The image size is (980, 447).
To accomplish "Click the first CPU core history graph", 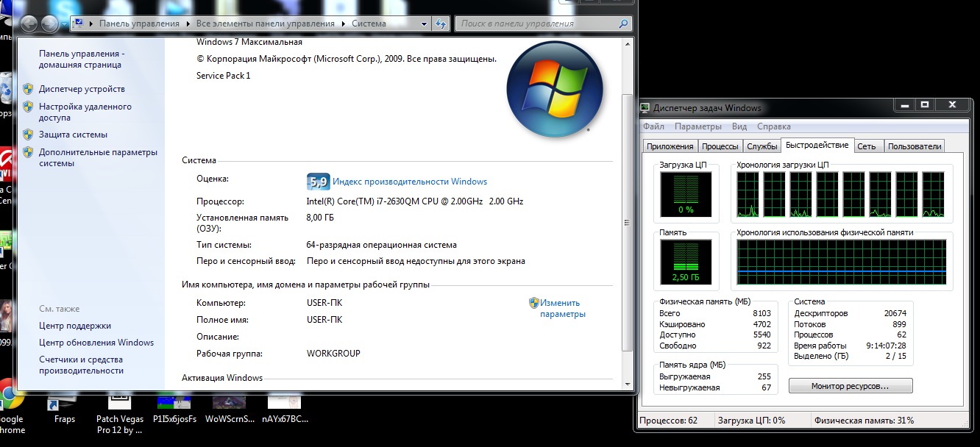I will coord(748,194).
